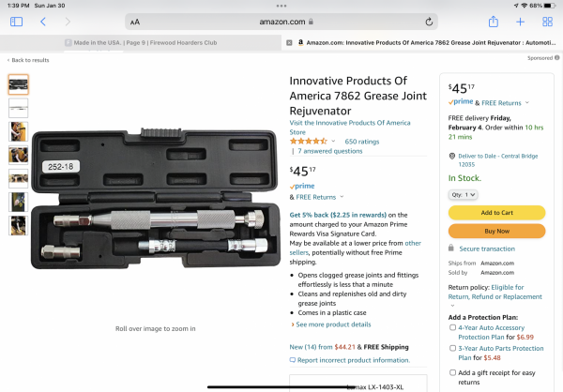Image resolution: width=563 pixels, height=392 pixels.
Task: Tap the amazon.com address bar
Action: coord(281,22)
